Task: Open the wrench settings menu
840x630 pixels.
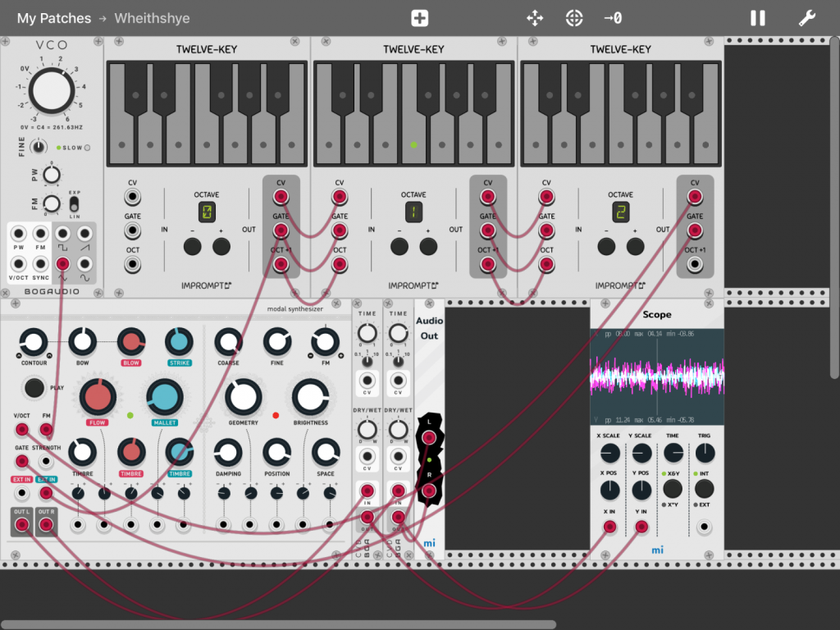Action: [806, 18]
